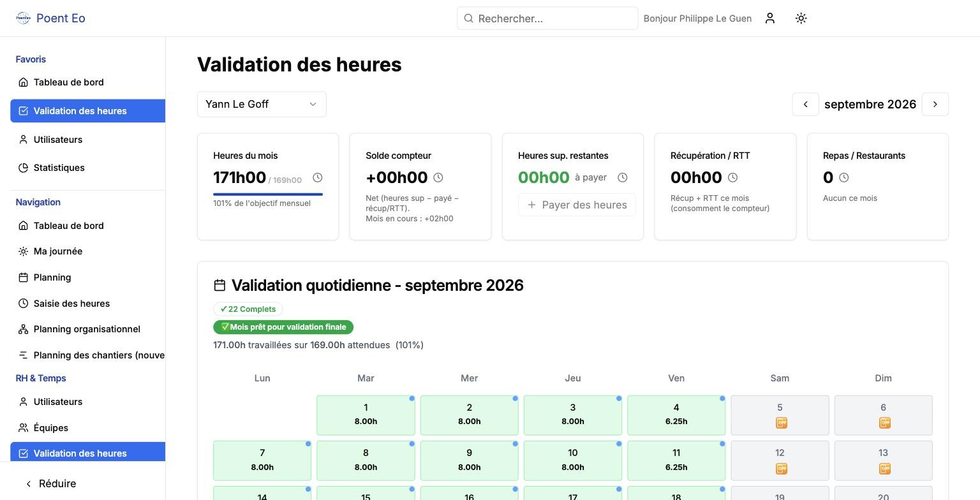980x500 pixels.
Task: Click the OFF badge on day 5
Action: click(781, 423)
